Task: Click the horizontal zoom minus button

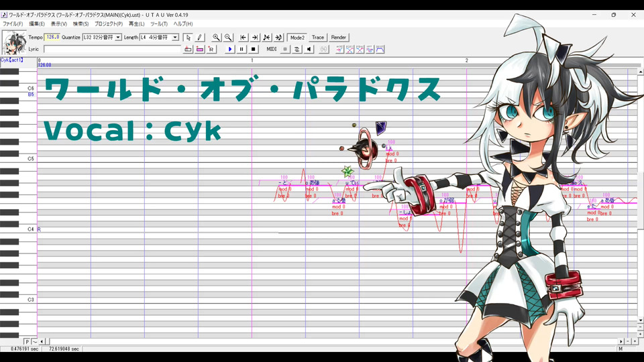Action: coord(628,341)
